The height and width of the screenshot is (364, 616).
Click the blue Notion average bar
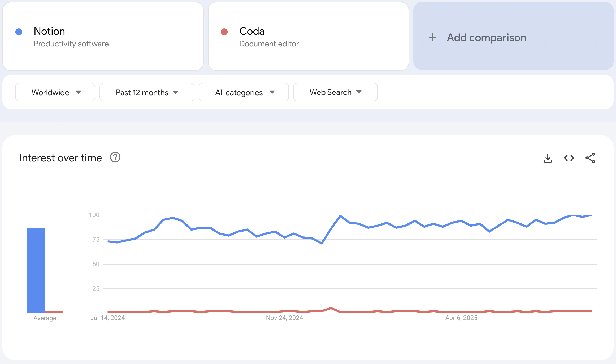pyautogui.click(x=36, y=270)
